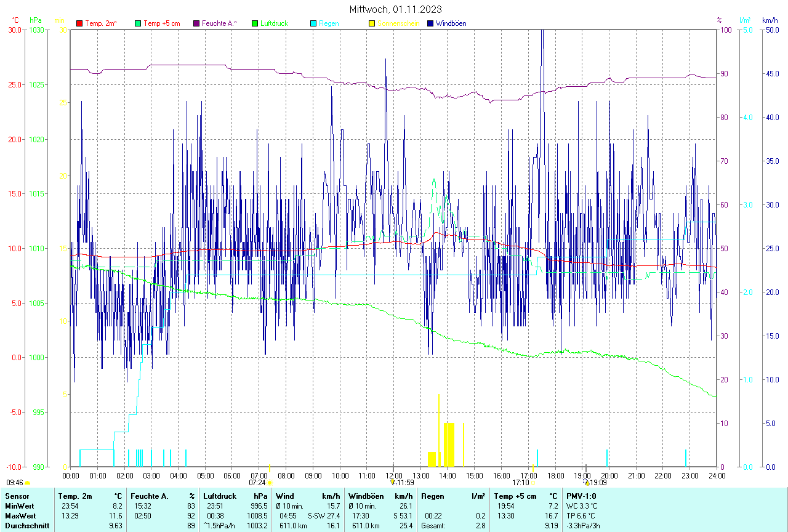Click the average pressure value 1003.2
The width and height of the screenshot is (788, 532).
click(x=256, y=526)
